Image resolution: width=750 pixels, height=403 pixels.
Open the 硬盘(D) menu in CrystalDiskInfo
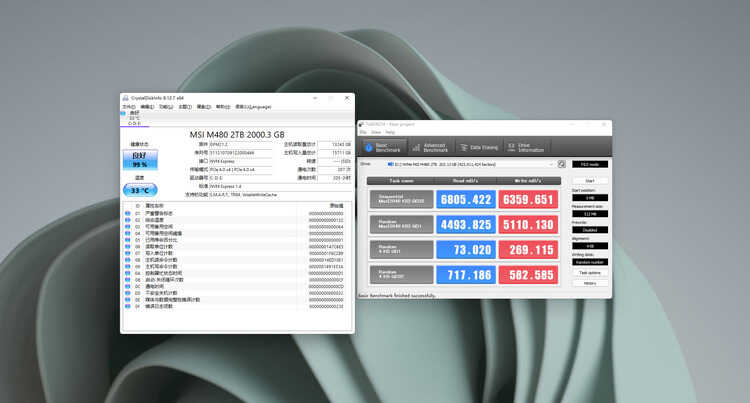(x=204, y=107)
